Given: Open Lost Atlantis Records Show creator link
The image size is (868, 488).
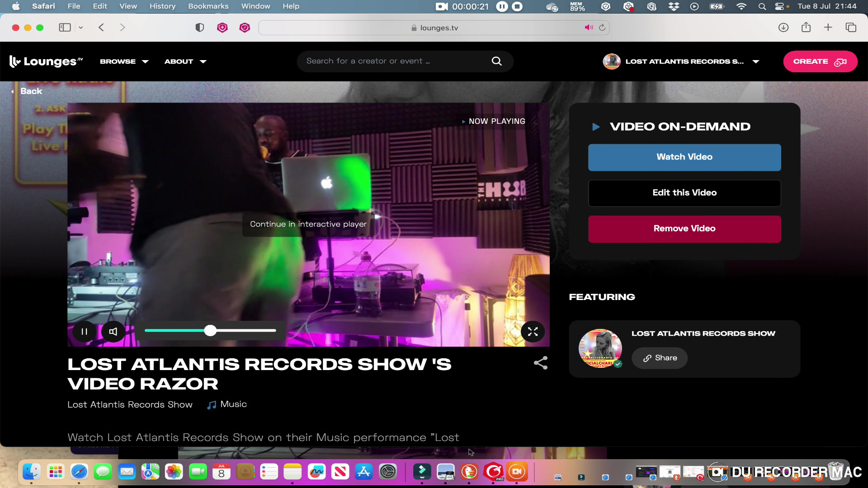Looking at the screenshot, I should pos(130,404).
